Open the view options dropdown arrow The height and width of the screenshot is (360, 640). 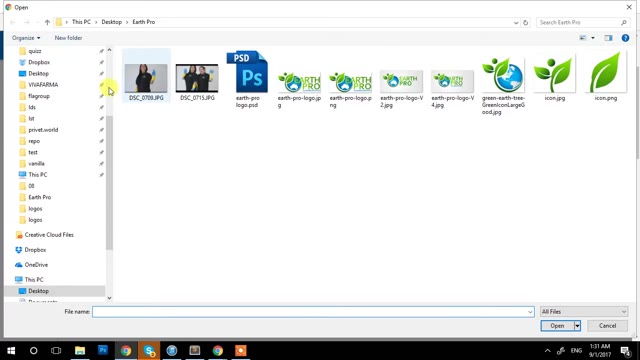pos(593,38)
